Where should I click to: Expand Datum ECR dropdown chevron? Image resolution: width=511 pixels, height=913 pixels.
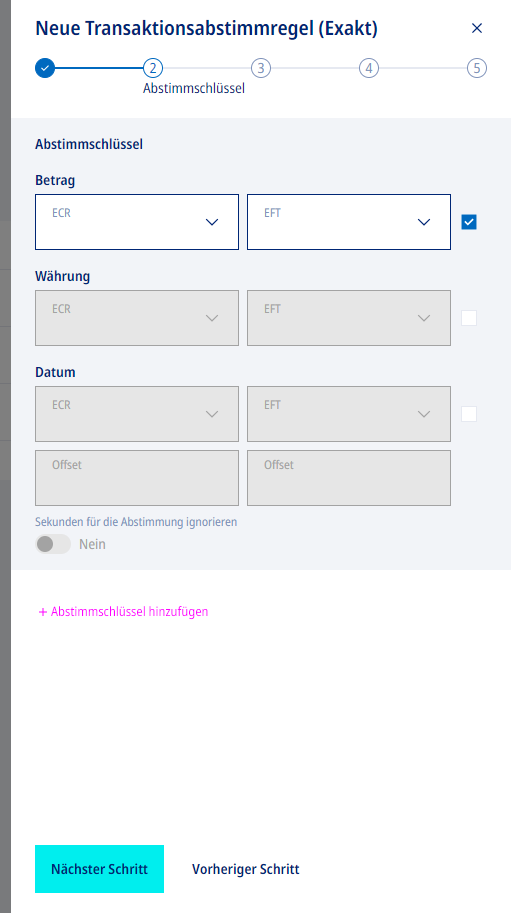(212, 414)
